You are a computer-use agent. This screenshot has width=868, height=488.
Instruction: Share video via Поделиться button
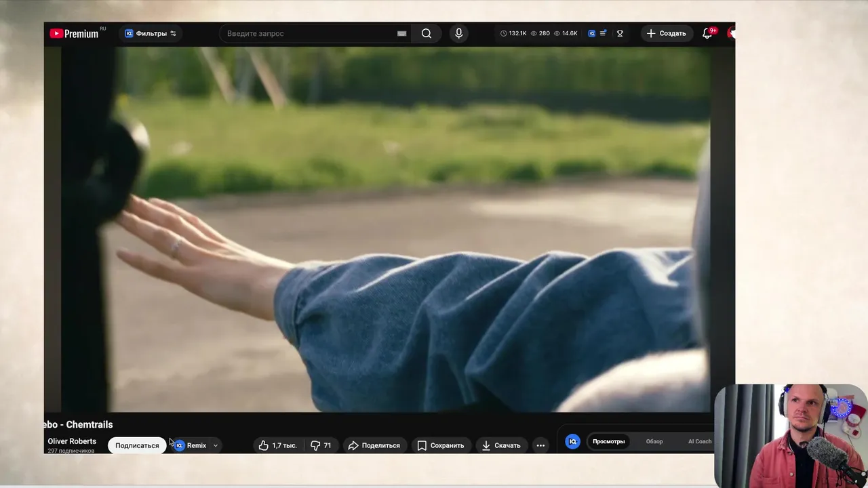tap(374, 445)
